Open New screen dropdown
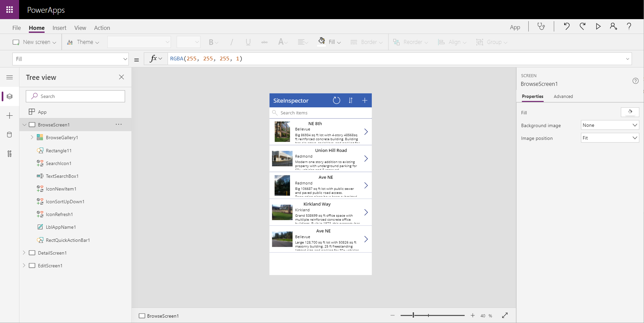644x323 pixels. (x=34, y=42)
